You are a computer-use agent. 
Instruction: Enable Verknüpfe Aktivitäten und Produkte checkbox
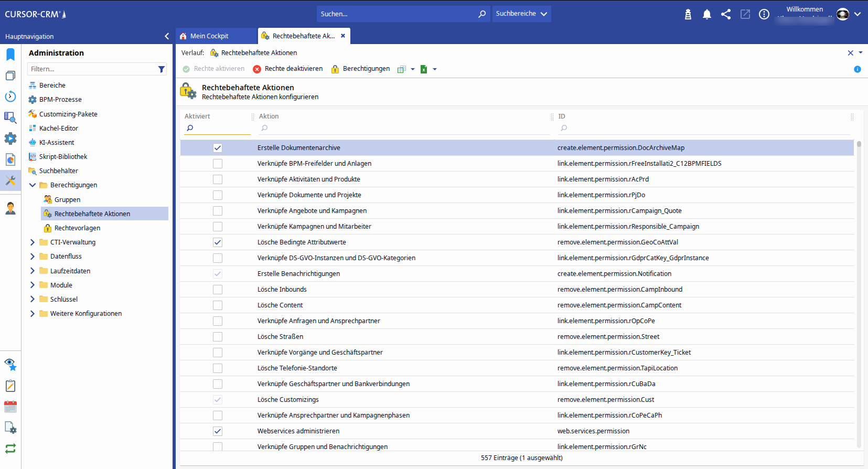point(218,179)
